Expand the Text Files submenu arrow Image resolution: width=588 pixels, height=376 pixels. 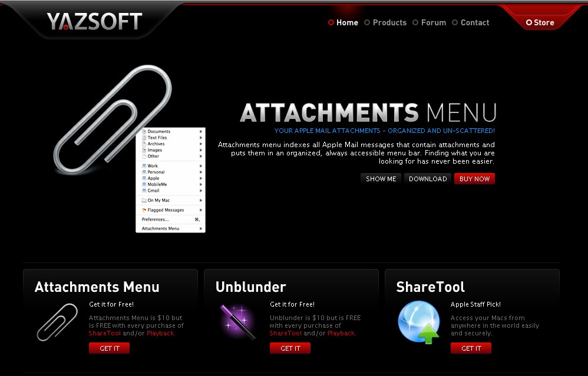[x=201, y=138]
